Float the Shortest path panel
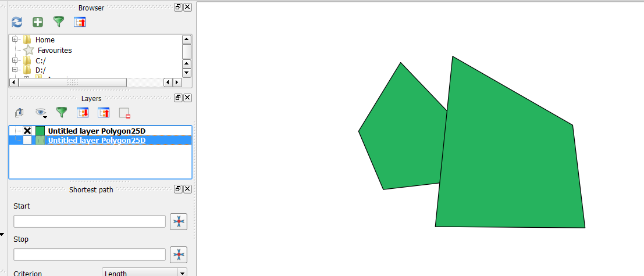 pyautogui.click(x=178, y=189)
